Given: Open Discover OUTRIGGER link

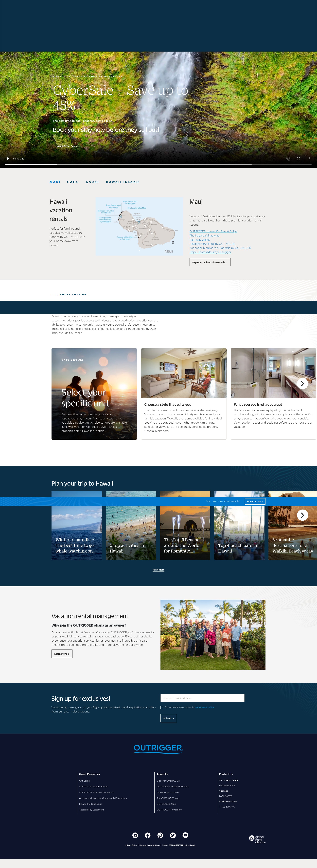Looking at the screenshot, I should 168,781.
